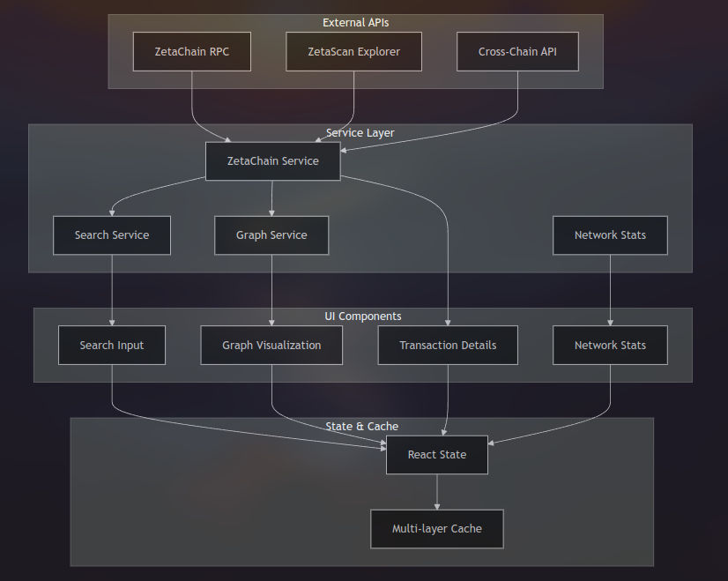Click the Multi-layer Cache node

(x=437, y=529)
